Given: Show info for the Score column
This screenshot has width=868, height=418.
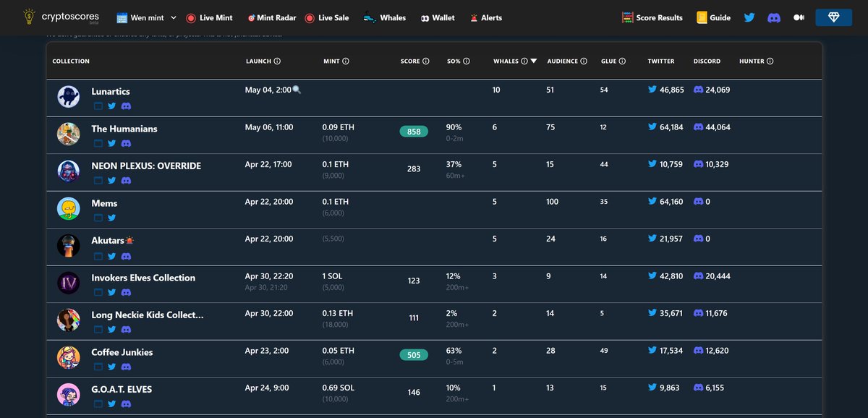Looking at the screenshot, I should pyautogui.click(x=425, y=61).
